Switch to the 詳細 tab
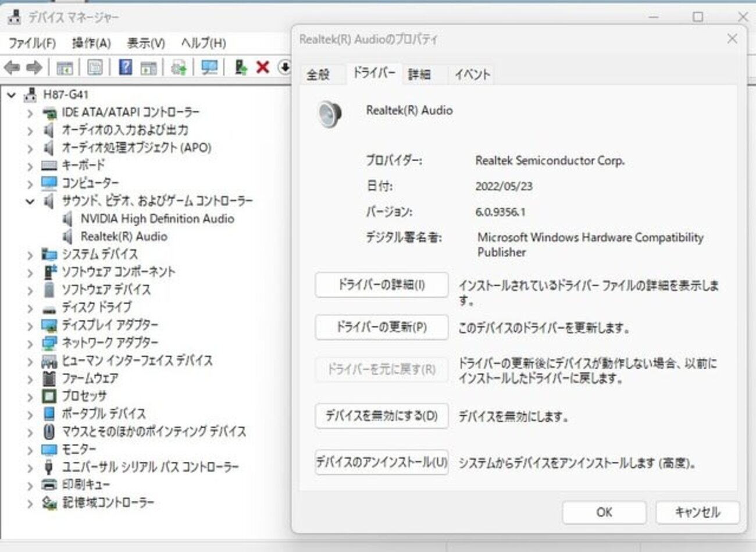This screenshot has width=756, height=552. pyautogui.click(x=419, y=74)
